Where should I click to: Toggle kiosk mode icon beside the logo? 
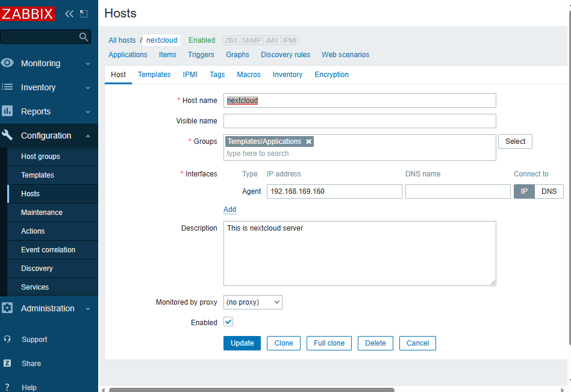(84, 14)
